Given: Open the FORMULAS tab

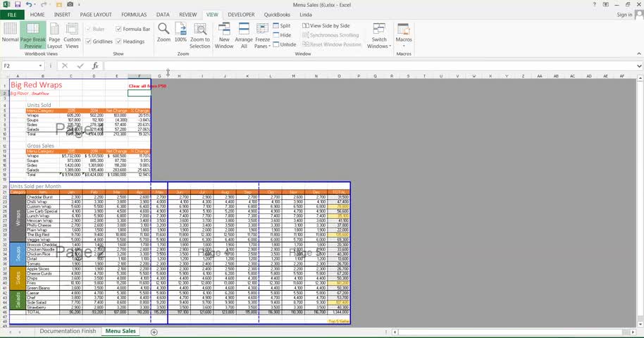Looking at the screenshot, I should pos(134,15).
